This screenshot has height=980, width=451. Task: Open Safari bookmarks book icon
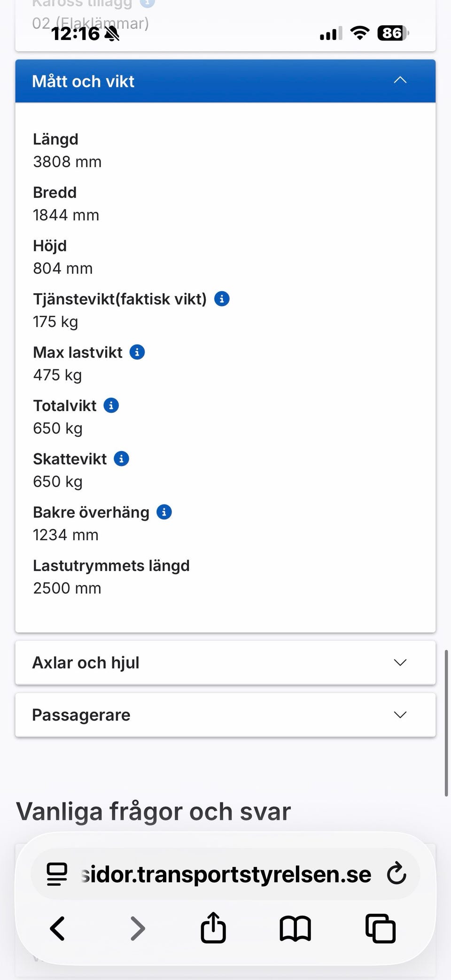(295, 928)
